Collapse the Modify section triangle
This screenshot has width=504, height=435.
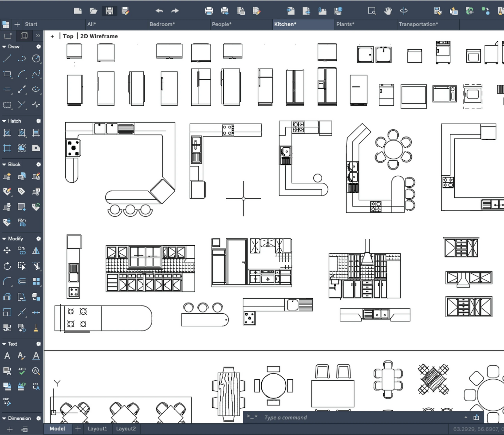(4, 239)
